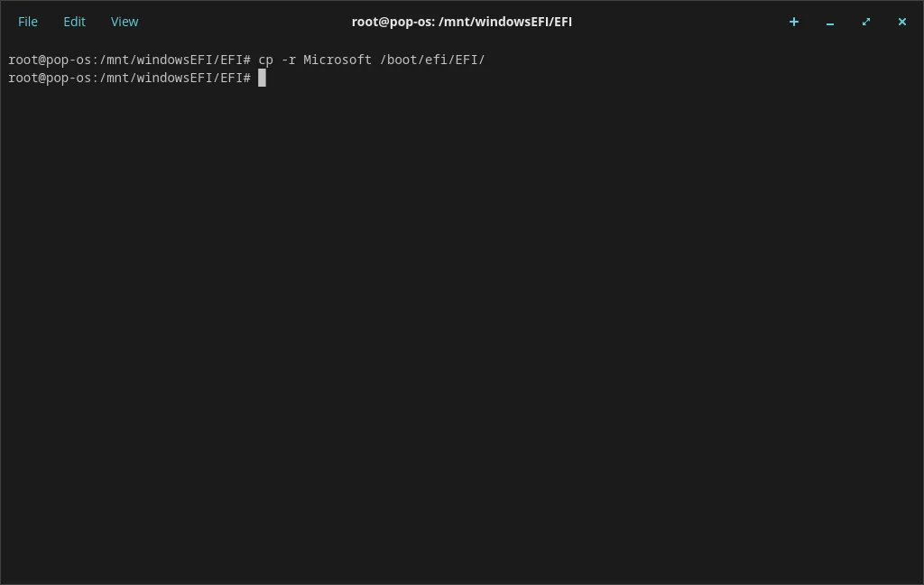Click root@pop-os on the first prompt line
The height and width of the screenshot is (585, 924).
pyautogui.click(x=50, y=60)
